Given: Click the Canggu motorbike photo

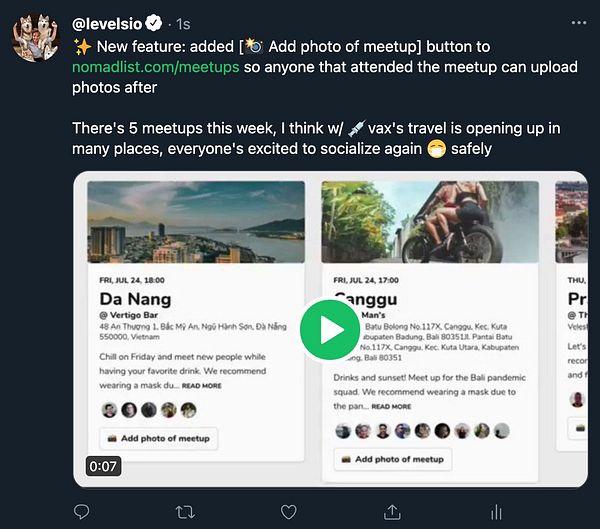Looking at the screenshot, I should 429,221.
